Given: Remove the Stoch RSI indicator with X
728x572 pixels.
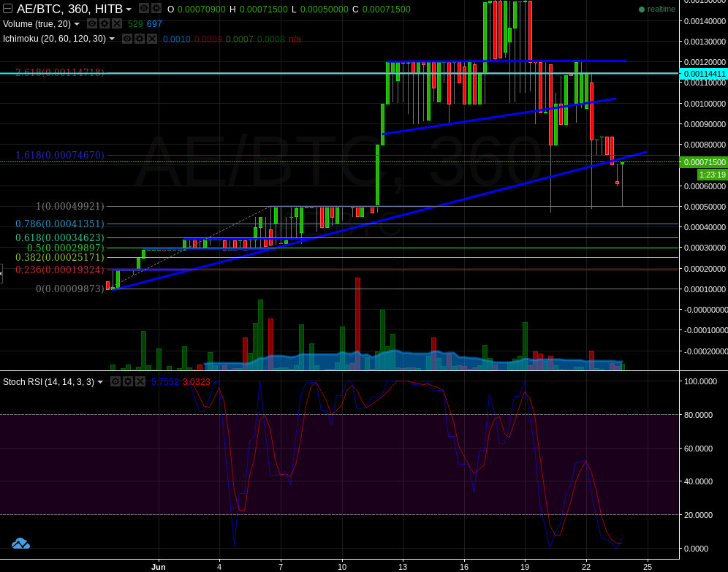Looking at the screenshot, I should tap(140, 382).
